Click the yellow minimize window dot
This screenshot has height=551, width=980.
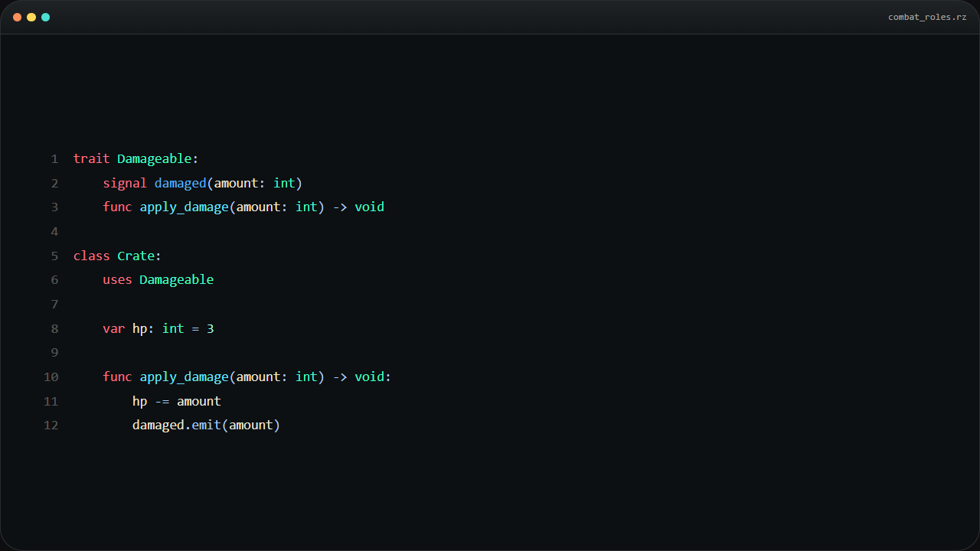31,17
